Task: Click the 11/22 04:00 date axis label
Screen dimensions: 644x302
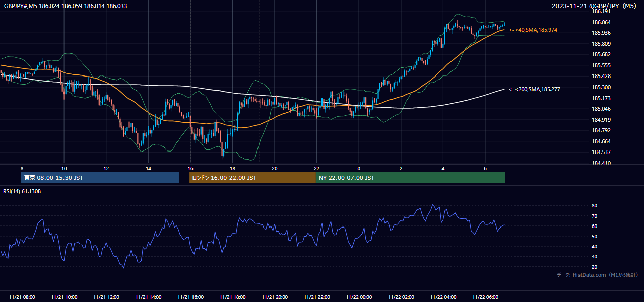Action: (443, 297)
